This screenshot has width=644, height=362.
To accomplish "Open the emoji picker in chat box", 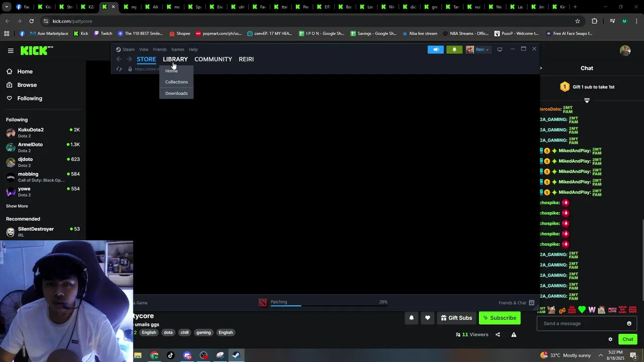I will pyautogui.click(x=629, y=323).
